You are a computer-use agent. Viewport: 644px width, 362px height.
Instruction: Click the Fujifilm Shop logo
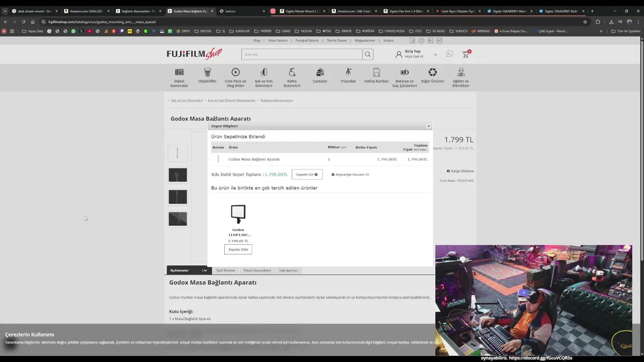coord(194,53)
